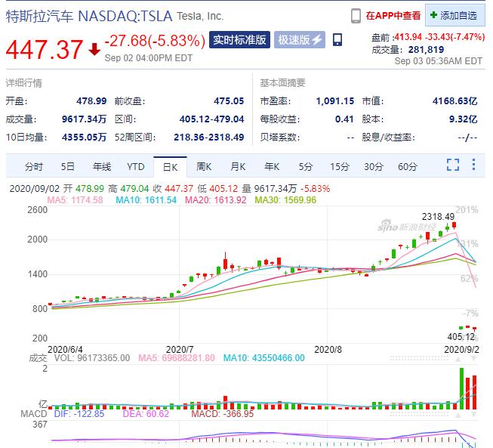
Task: Click the 2020/8 date axis label
Action: coord(328,350)
